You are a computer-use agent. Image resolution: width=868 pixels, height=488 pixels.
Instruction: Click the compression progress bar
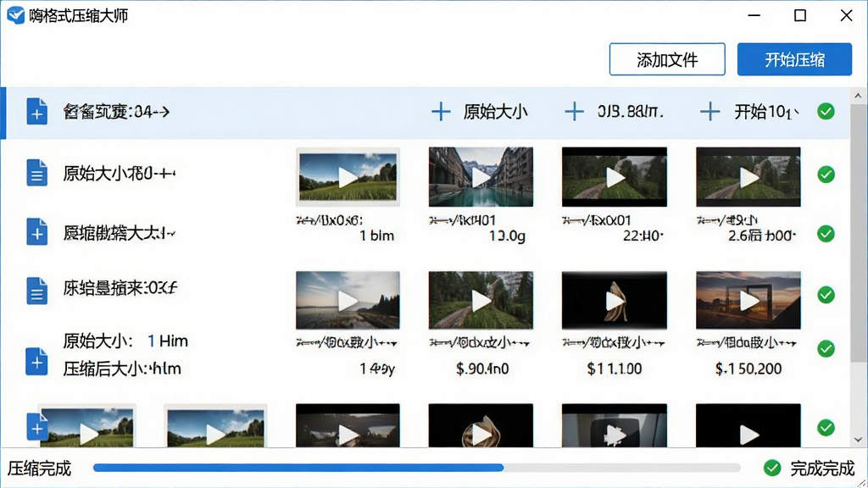click(417, 468)
